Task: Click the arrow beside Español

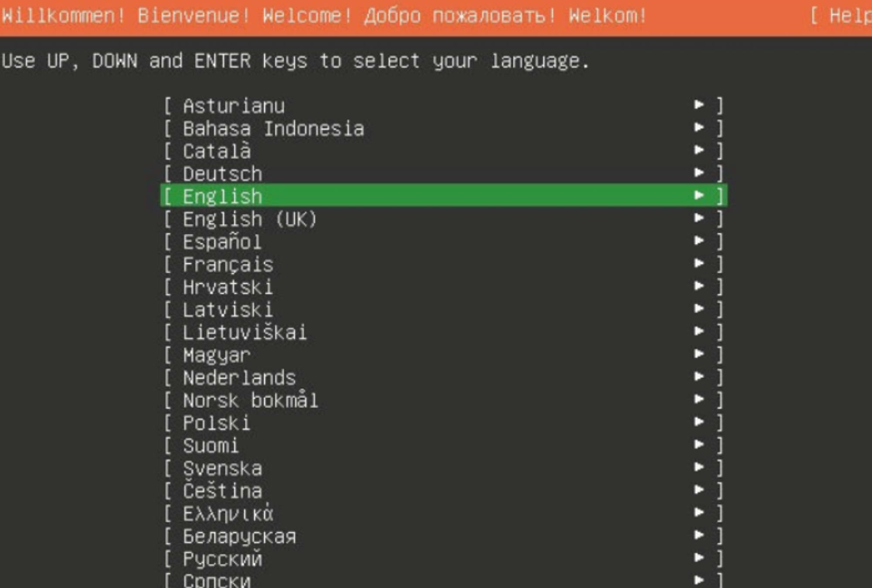Action: pos(699,241)
